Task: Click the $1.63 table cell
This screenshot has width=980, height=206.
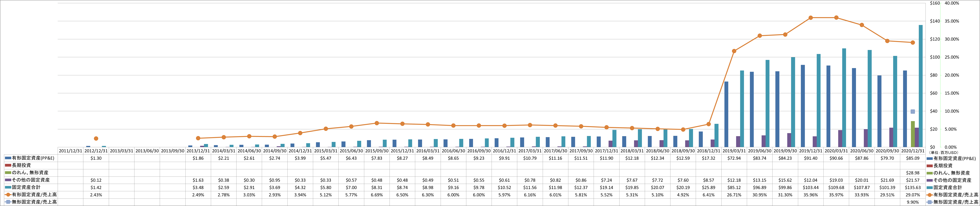Action: pyautogui.click(x=198, y=180)
